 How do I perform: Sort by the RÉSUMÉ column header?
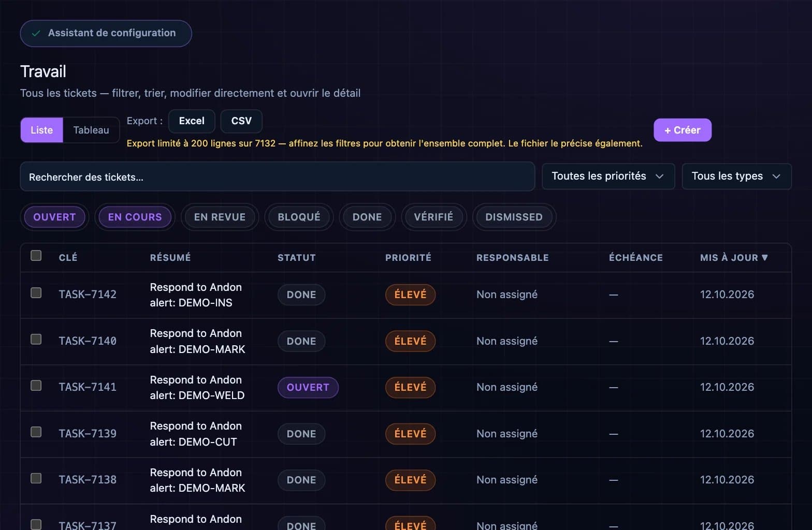point(170,258)
